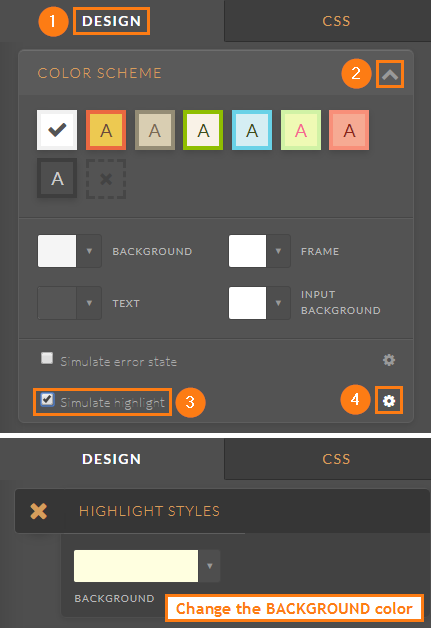Switch to the bottom Design tab
431x628 pixels.
[x=111, y=459]
